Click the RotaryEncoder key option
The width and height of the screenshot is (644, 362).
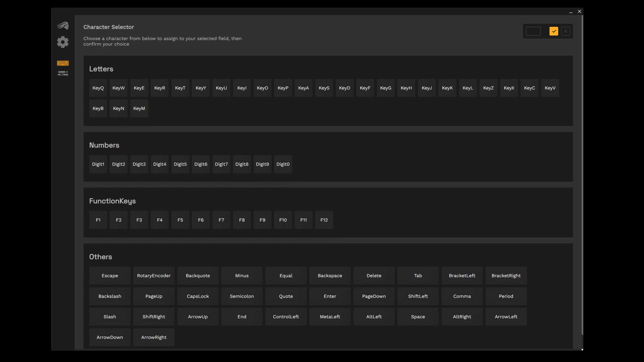[x=153, y=275]
